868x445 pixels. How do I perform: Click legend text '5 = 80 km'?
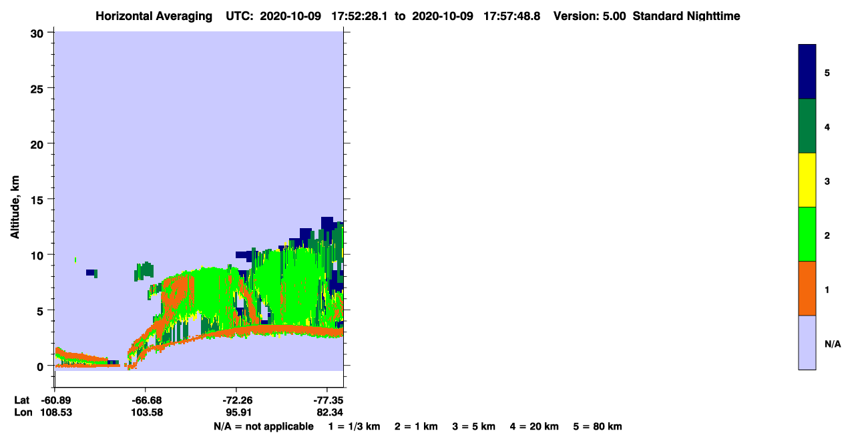pos(598,426)
